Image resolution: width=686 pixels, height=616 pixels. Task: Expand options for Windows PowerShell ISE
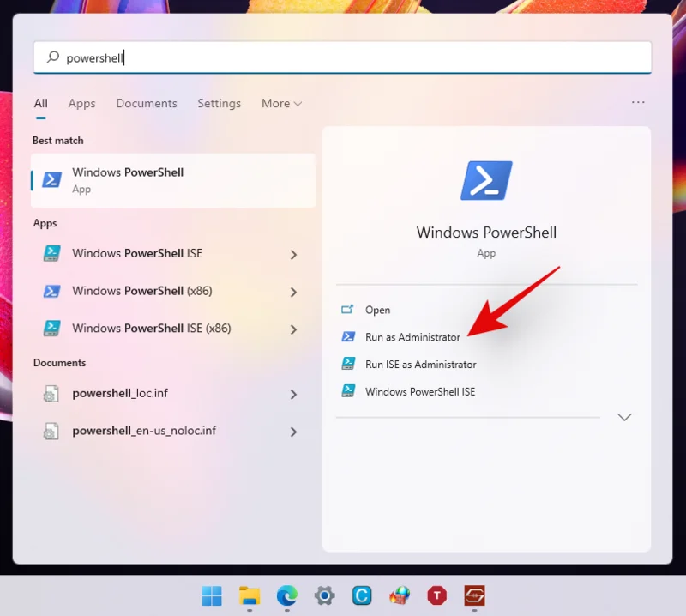click(x=293, y=254)
